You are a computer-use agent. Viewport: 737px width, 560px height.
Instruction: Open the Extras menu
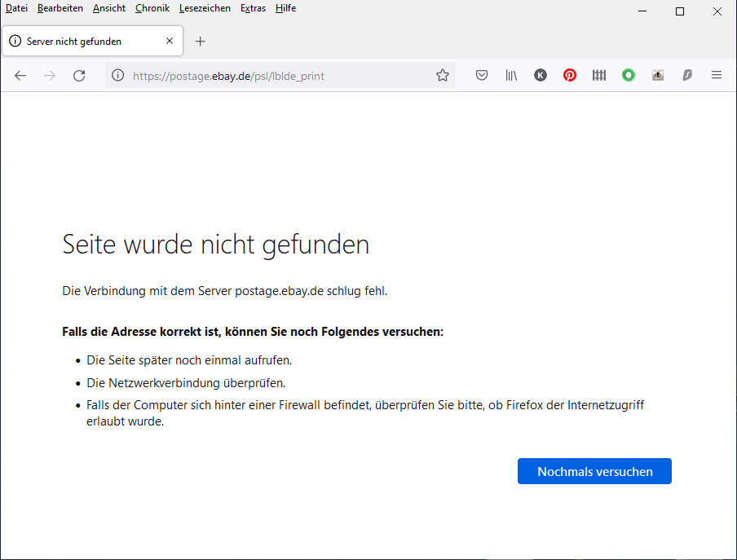[x=252, y=8]
